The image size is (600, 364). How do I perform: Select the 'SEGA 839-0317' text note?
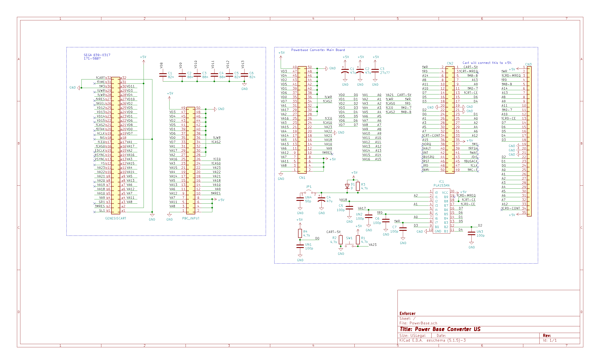point(97,55)
